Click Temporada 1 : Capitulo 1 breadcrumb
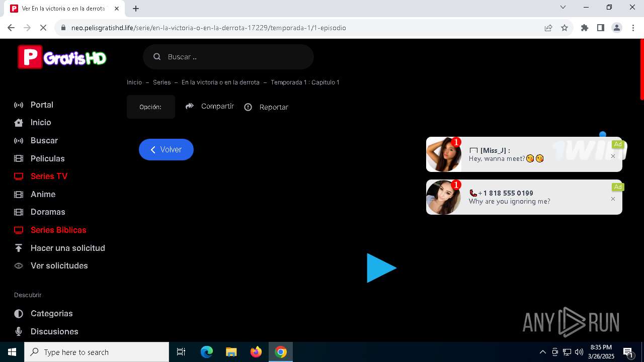This screenshot has height=362, width=644. 305,82
